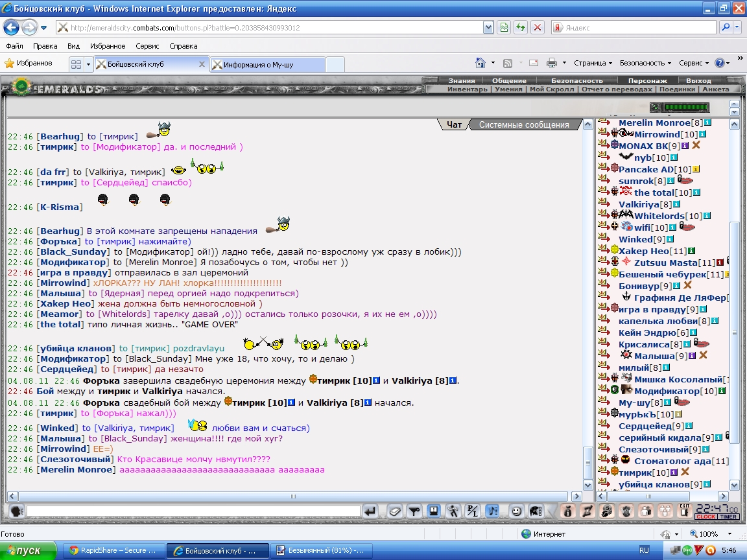Click the private message icon left of sumrok

click(603, 179)
